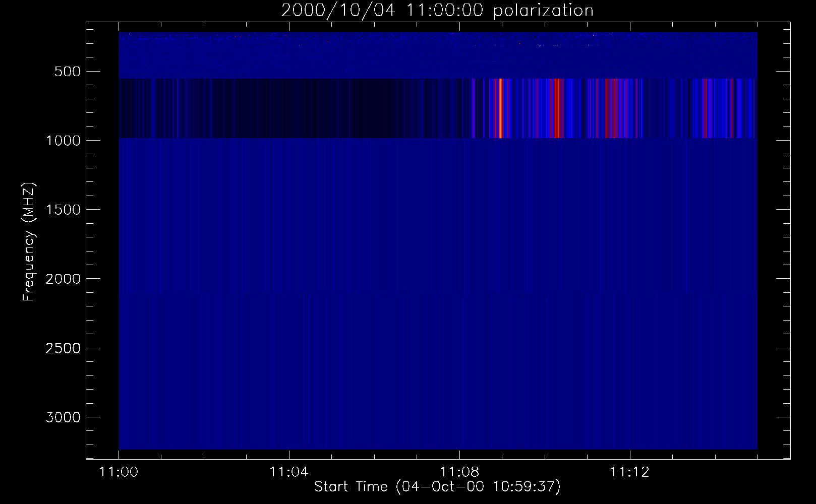Click the 500 frequency tick label

(x=68, y=72)
